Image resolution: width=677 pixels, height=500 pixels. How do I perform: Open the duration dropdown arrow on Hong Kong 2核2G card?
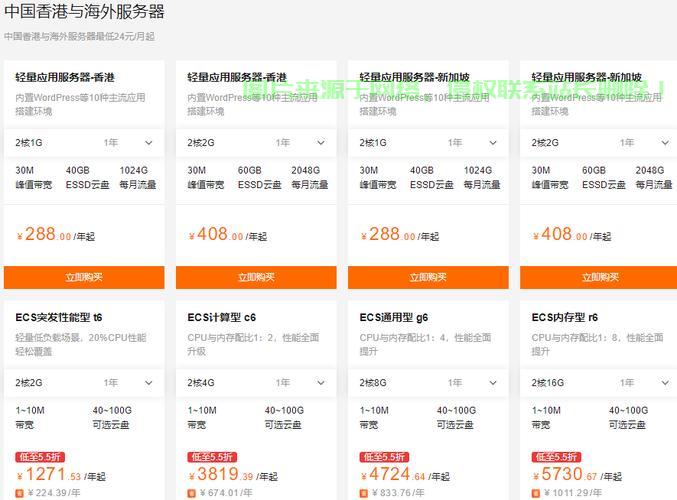tap(321, 143)
